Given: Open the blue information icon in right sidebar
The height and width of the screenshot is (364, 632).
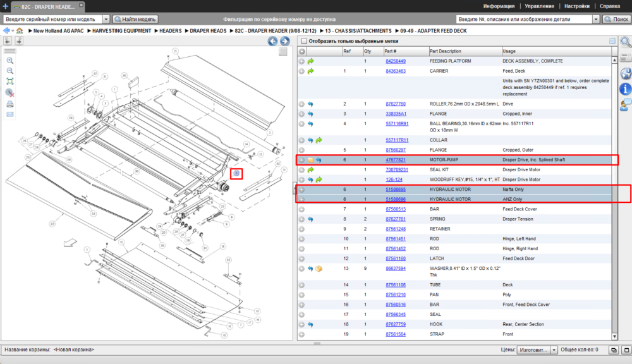Looking at the screenshot, I should [626, 89].
